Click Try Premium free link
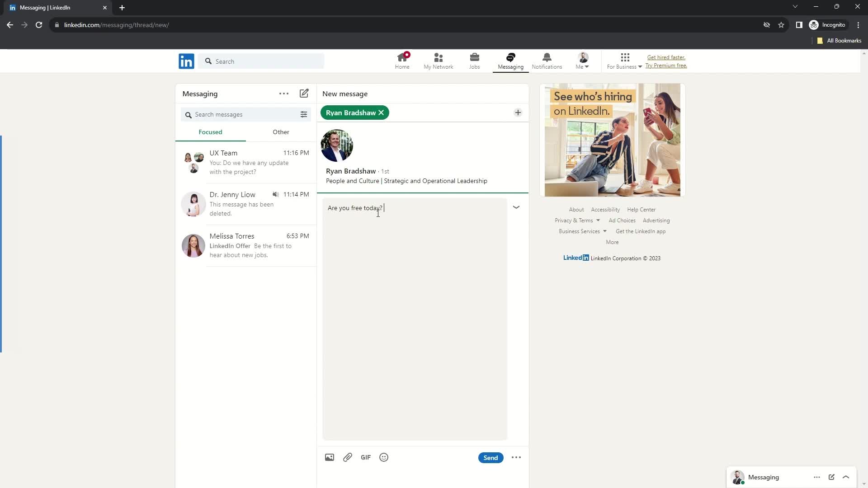Image resolution: width=868 pixels, height=488 pixels. (x=666, y=66)
